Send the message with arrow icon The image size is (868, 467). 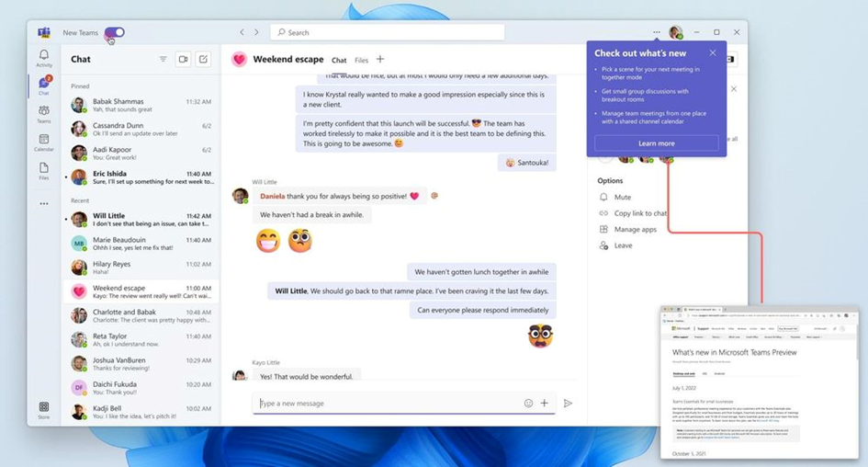[x=568, y=403]
